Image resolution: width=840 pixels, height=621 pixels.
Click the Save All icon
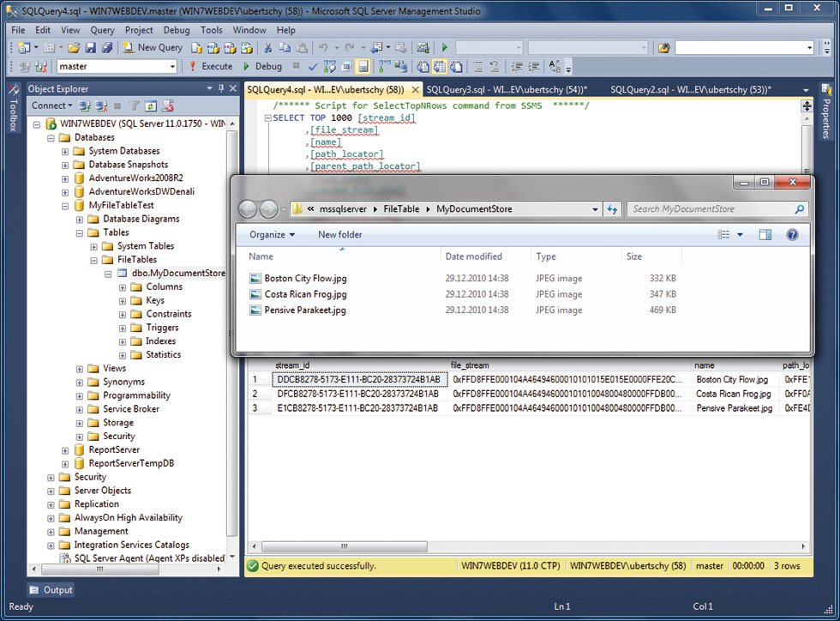107,48
